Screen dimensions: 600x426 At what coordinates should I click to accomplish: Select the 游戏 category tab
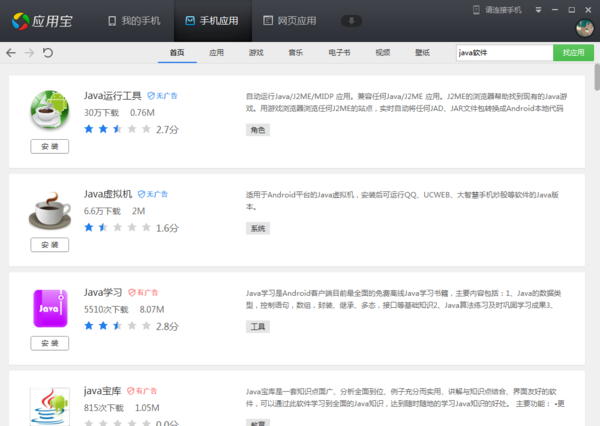pyautogui.click(x=256, y=53)
